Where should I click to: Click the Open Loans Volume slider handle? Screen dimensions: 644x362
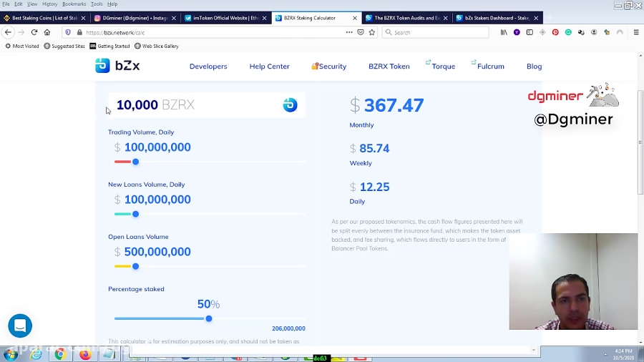[135, 266]
